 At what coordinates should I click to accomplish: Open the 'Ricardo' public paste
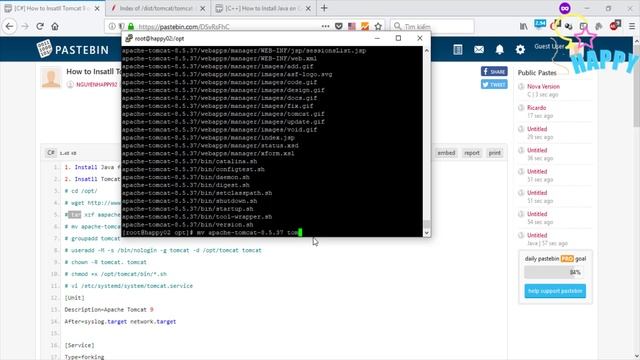coord(536,108)
